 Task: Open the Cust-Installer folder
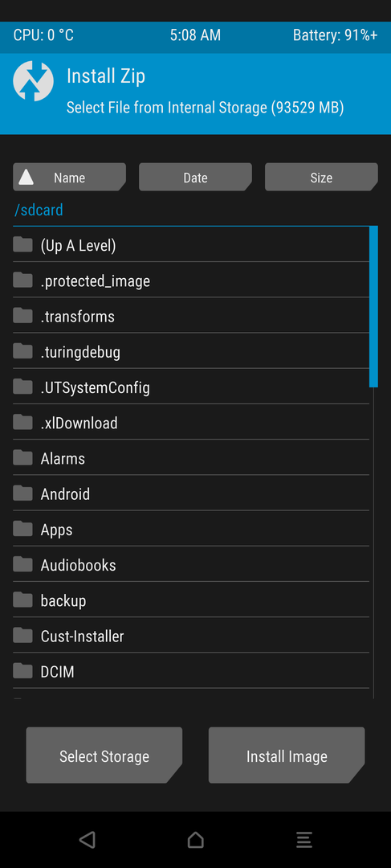click(x=191, y=636)
